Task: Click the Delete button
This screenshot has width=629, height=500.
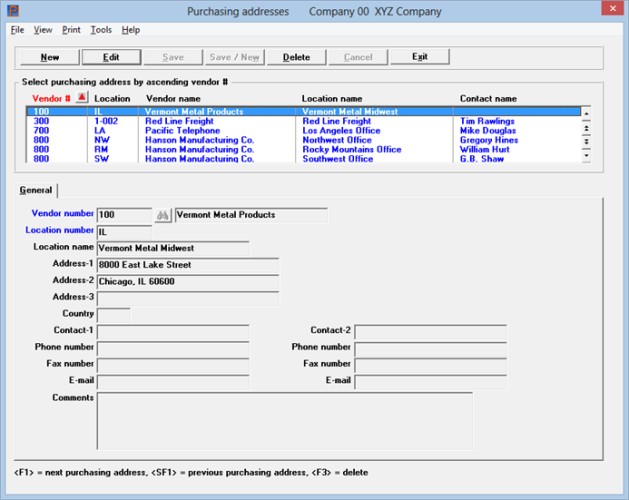Action: pyautogui.click(x=296, y=57)
